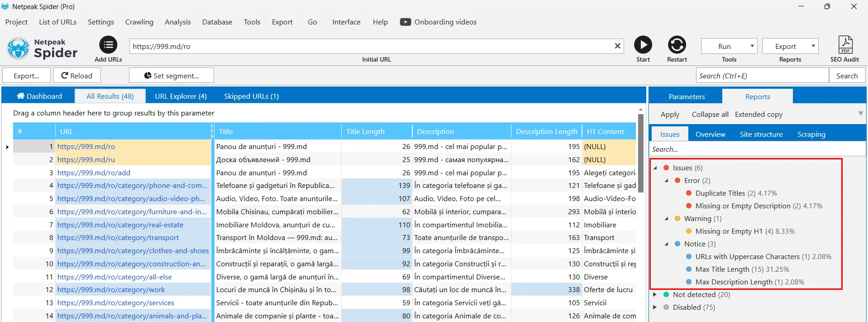The image size is (868, 322).
Task: Open the List of URLs menu
Action: coord(57,22)
